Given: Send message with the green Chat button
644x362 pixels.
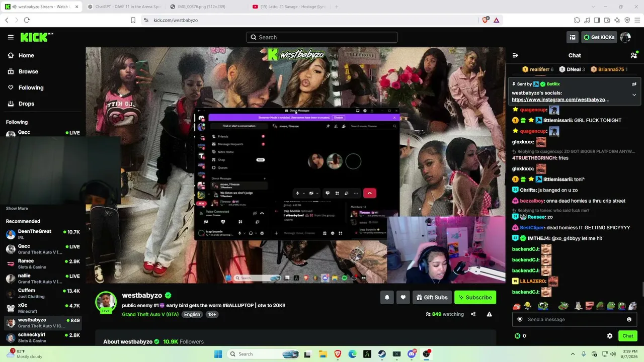Looking at the screenshot, I should [628, 336].
